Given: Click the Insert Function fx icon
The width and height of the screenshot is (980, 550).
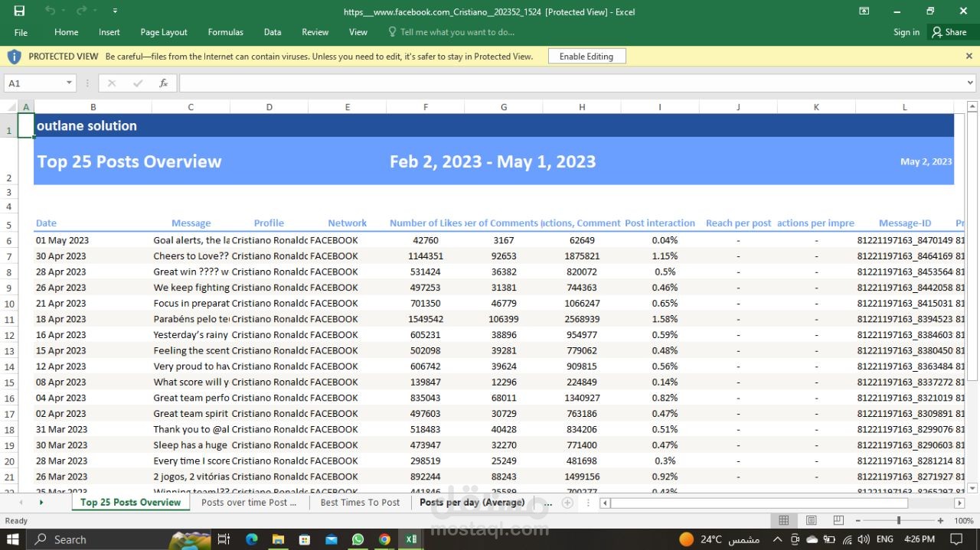Looking at the screenshot, I should (x=163, y=83).
